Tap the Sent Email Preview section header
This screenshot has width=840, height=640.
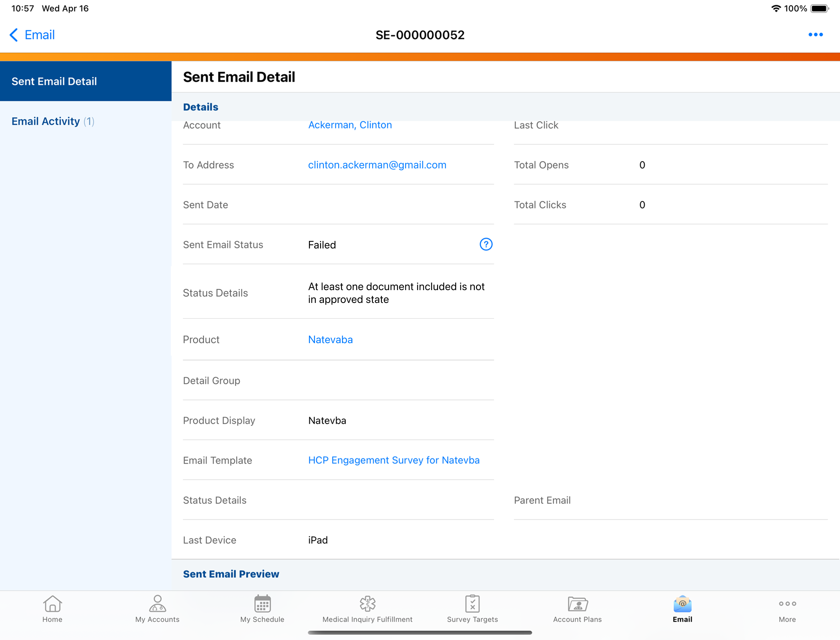tap(231, 574)
